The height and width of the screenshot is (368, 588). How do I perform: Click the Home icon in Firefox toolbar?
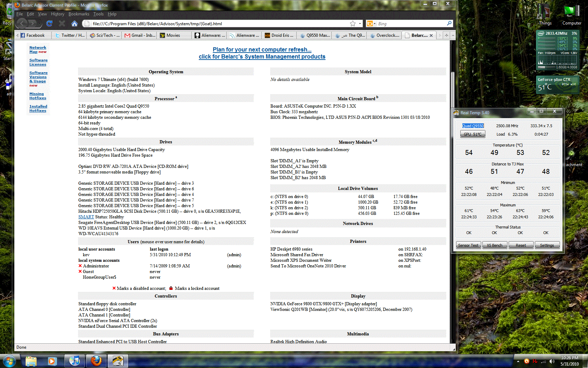[74, 23]
